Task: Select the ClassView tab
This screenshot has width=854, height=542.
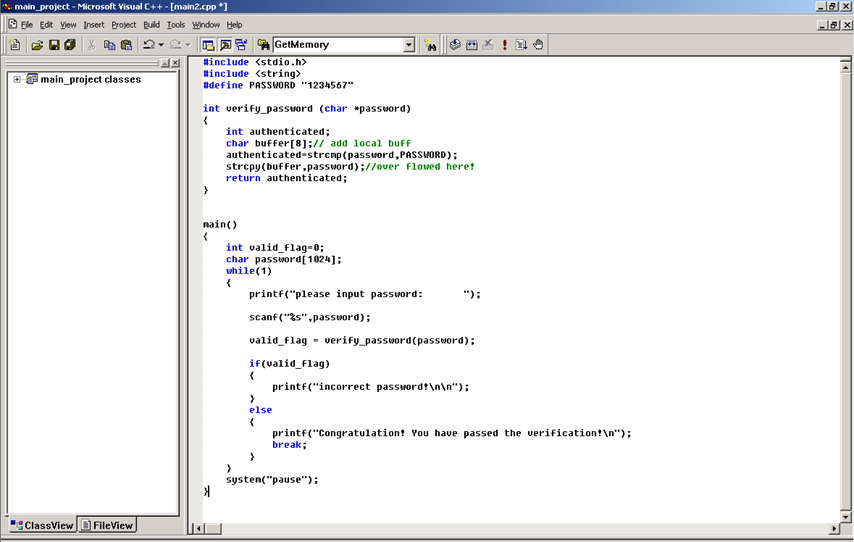Action: [x=42, y=525]
